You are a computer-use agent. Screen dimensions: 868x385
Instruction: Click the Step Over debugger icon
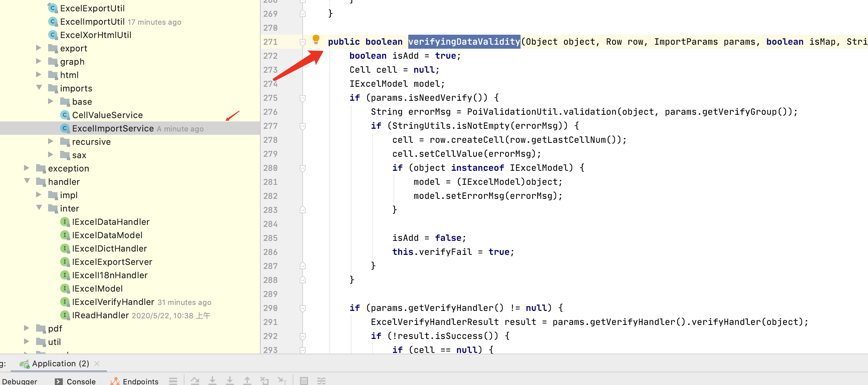(195, 381)
